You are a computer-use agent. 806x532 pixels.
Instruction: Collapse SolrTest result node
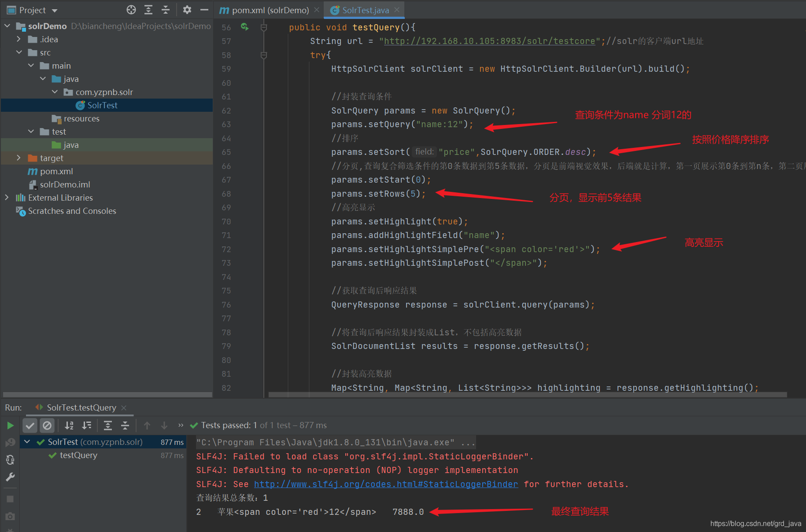click(x=27, y=442)
